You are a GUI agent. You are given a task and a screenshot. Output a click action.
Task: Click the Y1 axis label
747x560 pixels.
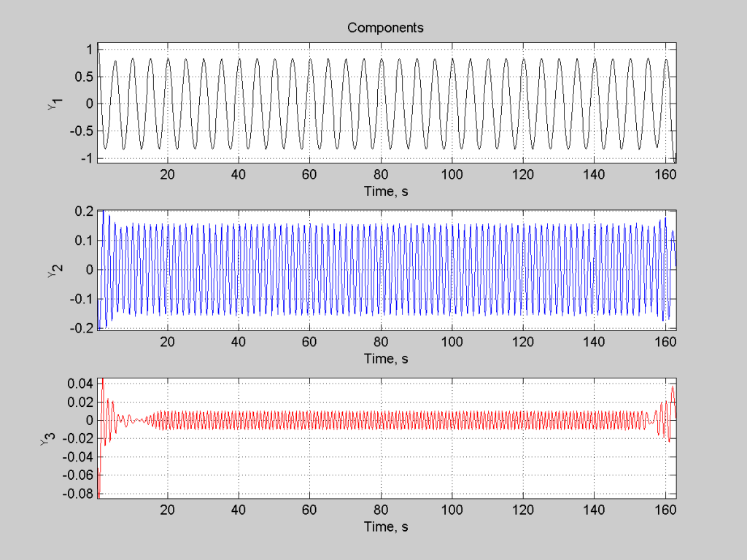(53, 104)
